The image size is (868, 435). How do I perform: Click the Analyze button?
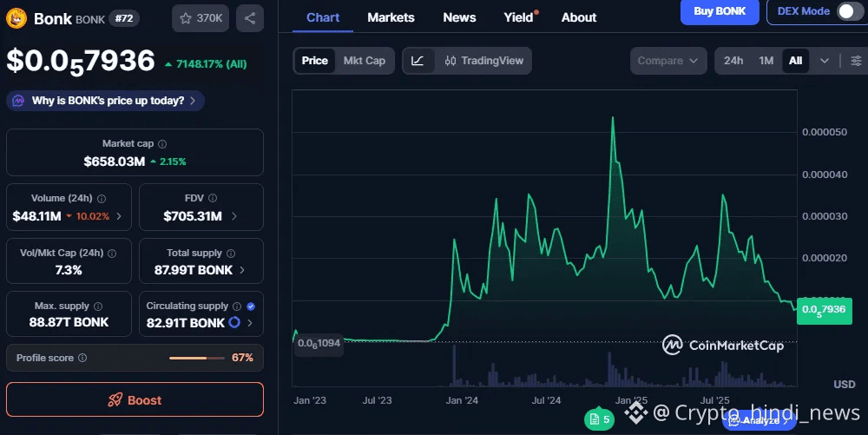click(x=759, y=420)
